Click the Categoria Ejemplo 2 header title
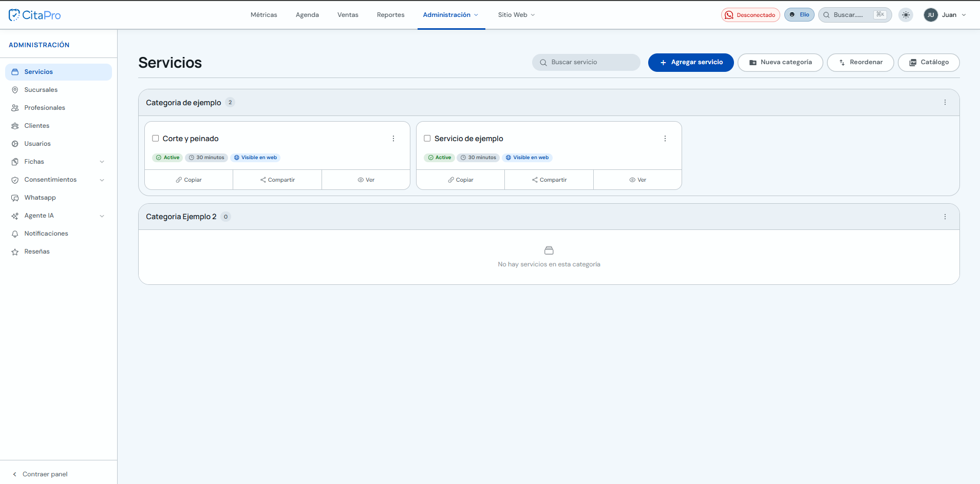Screen dimensions: 980x484 click(x=181, y=217)
